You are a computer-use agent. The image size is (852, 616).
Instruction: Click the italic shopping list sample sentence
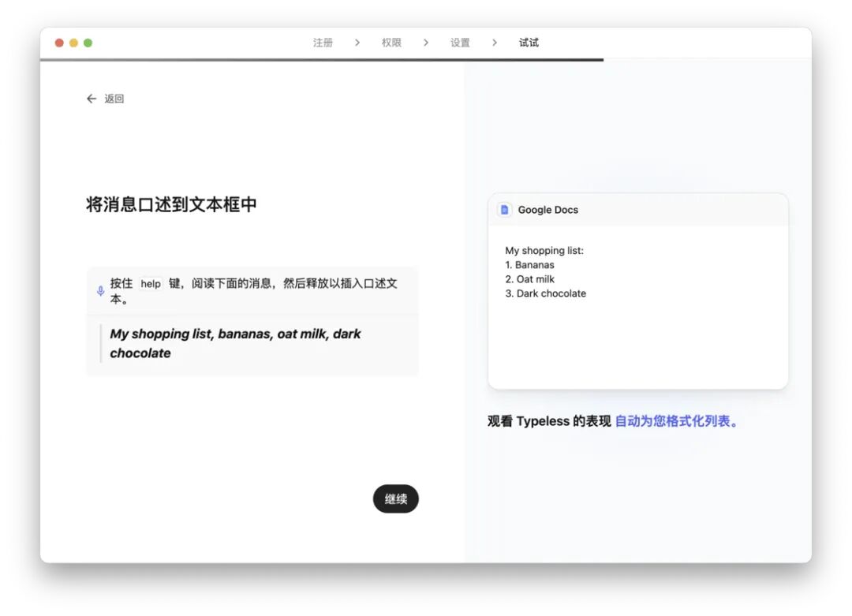coord(235,343)
